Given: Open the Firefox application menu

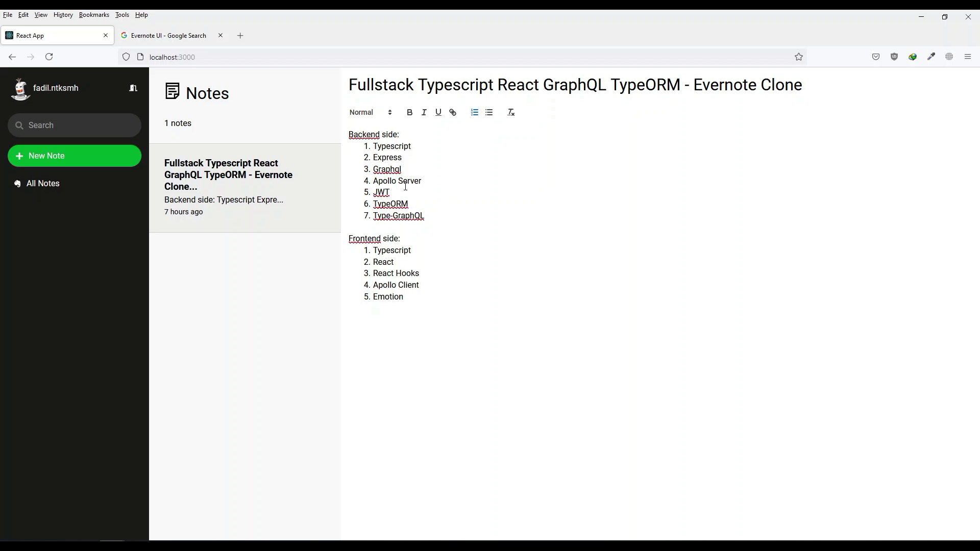Looking at the screenshot, I should click(968, 57).
